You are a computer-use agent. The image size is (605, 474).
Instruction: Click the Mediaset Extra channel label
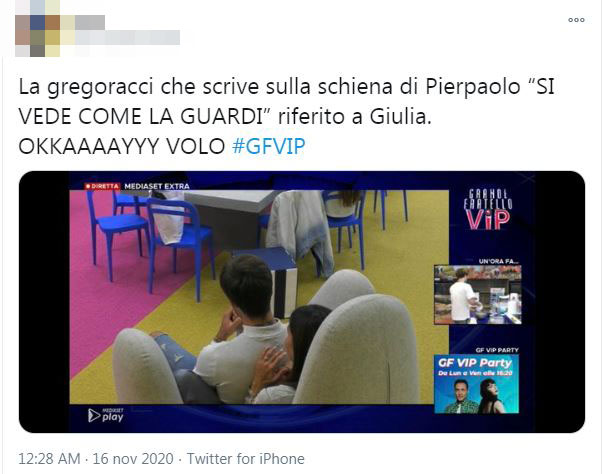click(x=157, y=186)
